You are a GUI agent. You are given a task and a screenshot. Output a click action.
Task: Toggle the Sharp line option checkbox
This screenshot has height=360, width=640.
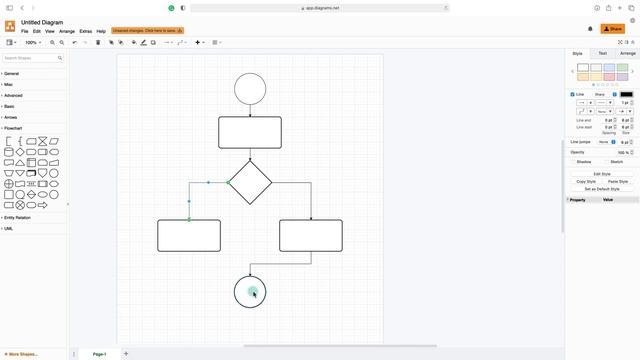[x=614, y=94]
